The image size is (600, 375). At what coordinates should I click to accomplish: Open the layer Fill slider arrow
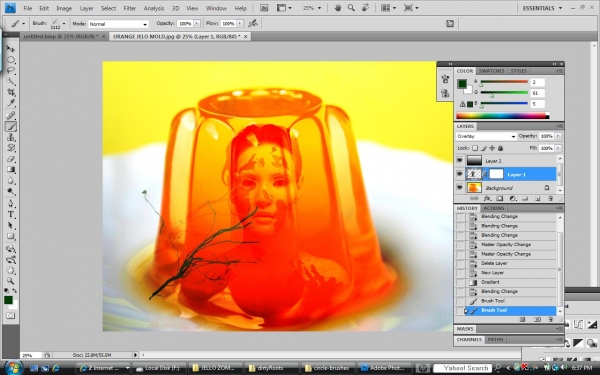coord(558,148)
